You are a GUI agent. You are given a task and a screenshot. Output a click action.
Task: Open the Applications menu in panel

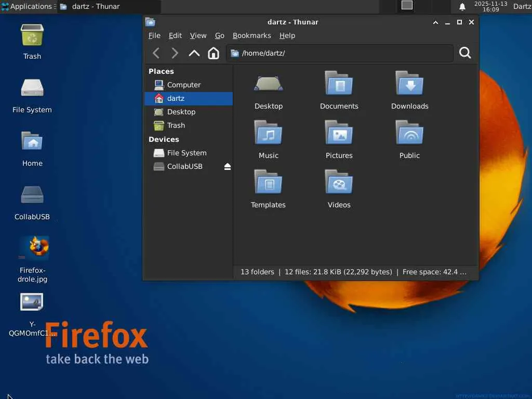tap(29, 6)
